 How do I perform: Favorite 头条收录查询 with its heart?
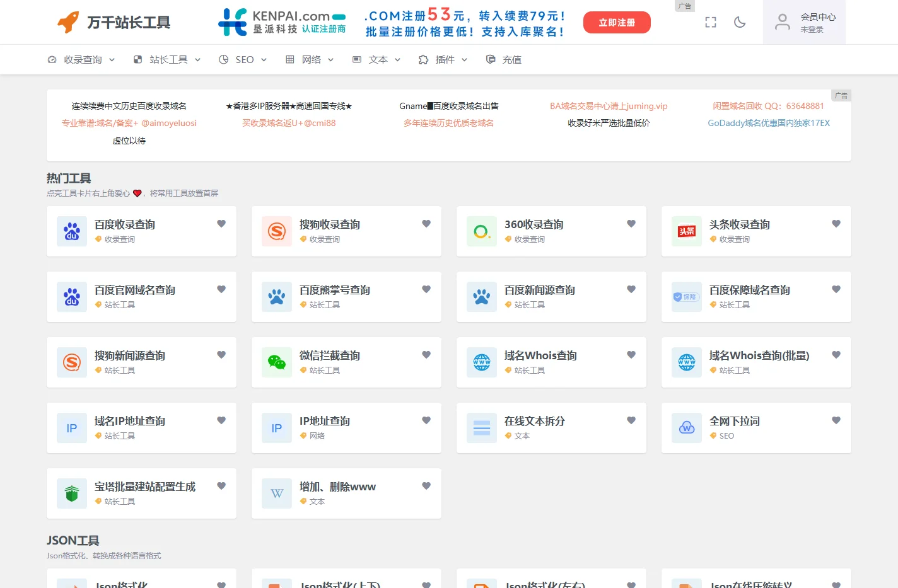coord(836,224)
